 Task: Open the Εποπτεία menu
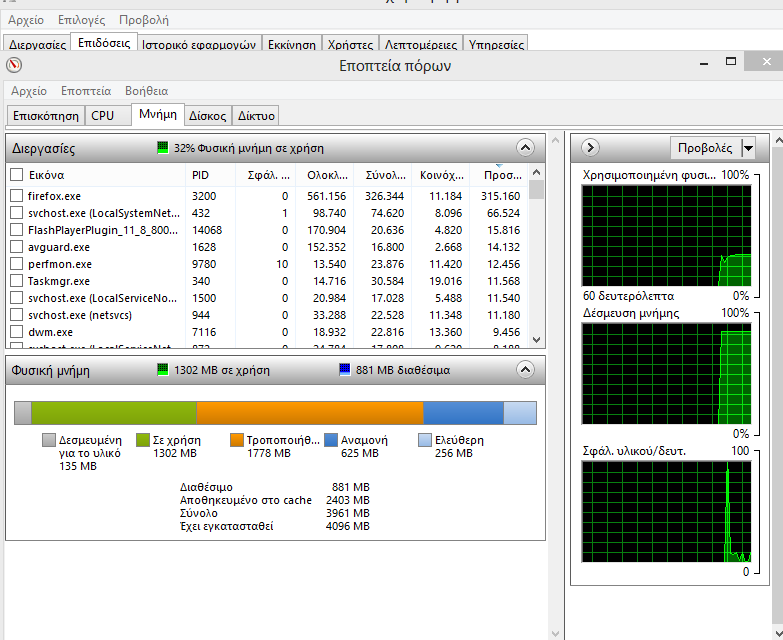(86, 91)
